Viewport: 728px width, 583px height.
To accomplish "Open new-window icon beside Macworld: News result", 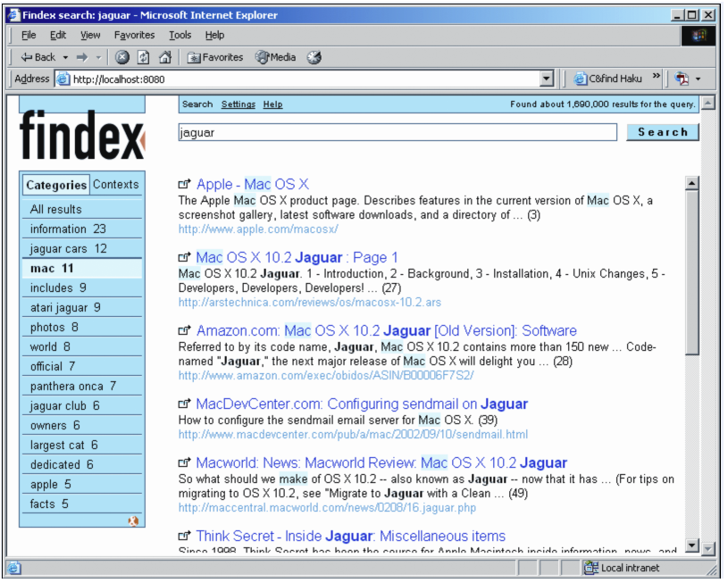I will pyautogui.click(x=184, y=462).
